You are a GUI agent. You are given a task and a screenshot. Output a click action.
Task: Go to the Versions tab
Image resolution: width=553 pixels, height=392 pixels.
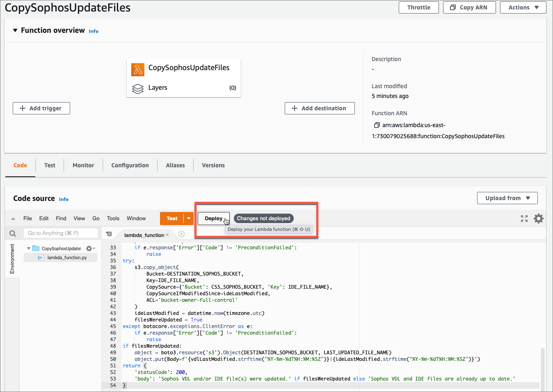point(213,165)
